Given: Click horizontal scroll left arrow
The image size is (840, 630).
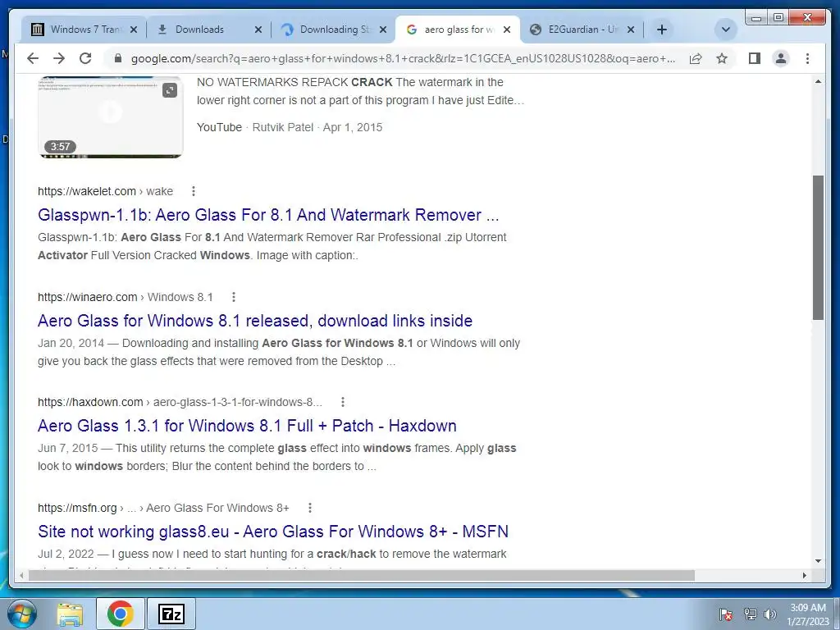Looking at the screenshot, I should pos(21,575).
